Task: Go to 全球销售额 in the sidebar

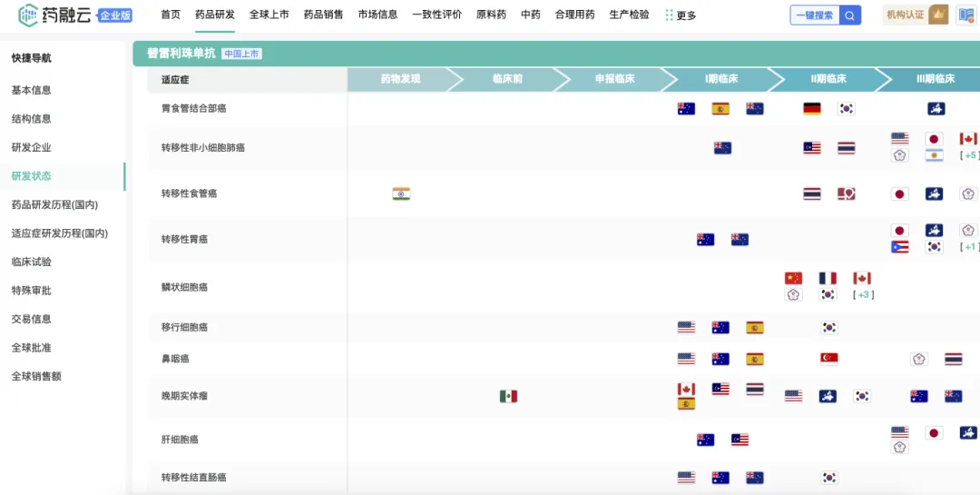Action: 36,376
